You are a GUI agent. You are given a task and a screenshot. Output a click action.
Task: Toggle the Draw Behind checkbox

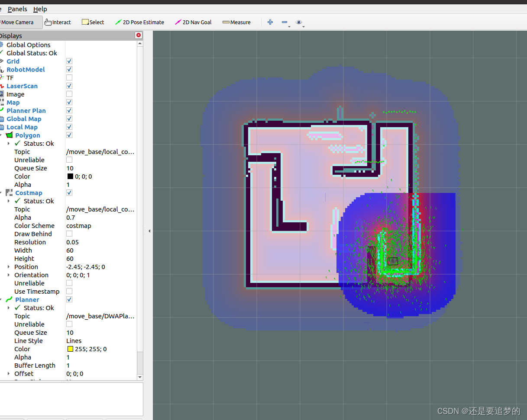pyautogui.click(x=69, y=234)
